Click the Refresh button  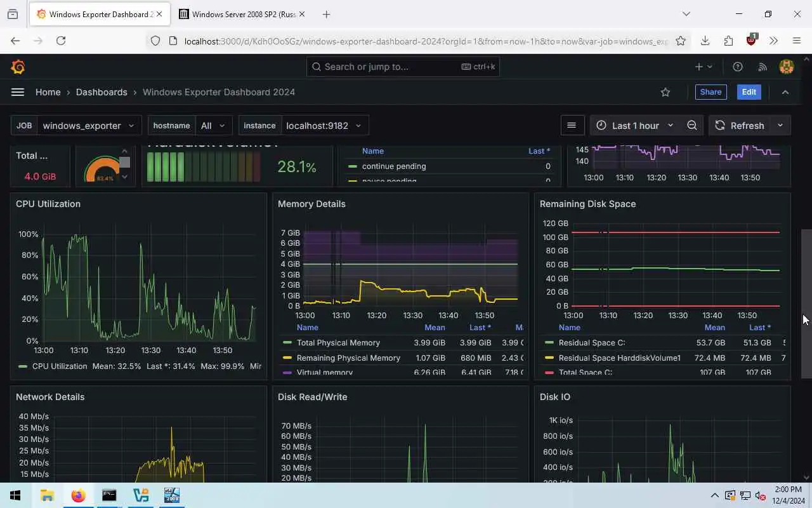(740, 125)
